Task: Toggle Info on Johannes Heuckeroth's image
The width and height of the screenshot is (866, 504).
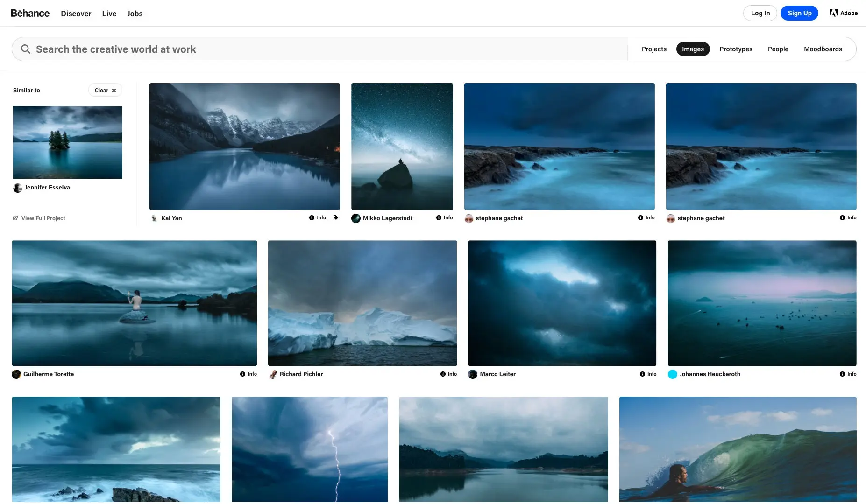Action: point(848,374)
